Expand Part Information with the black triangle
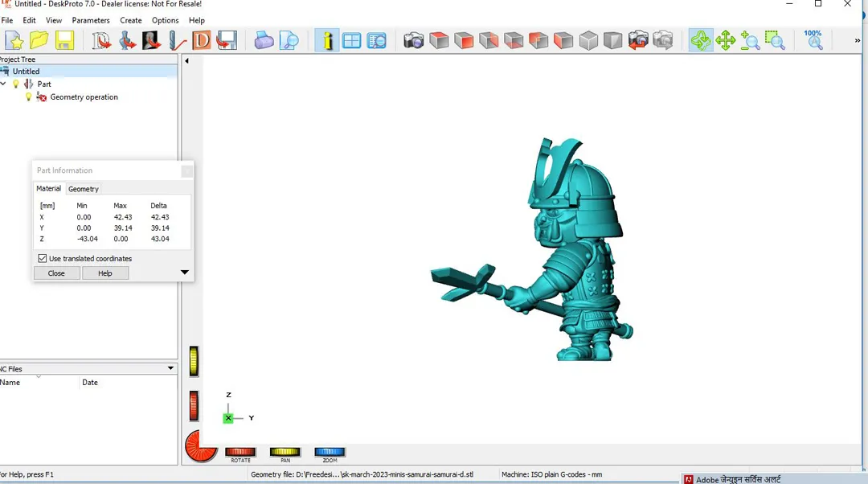 pyautogui.click(x=185, y=273)
